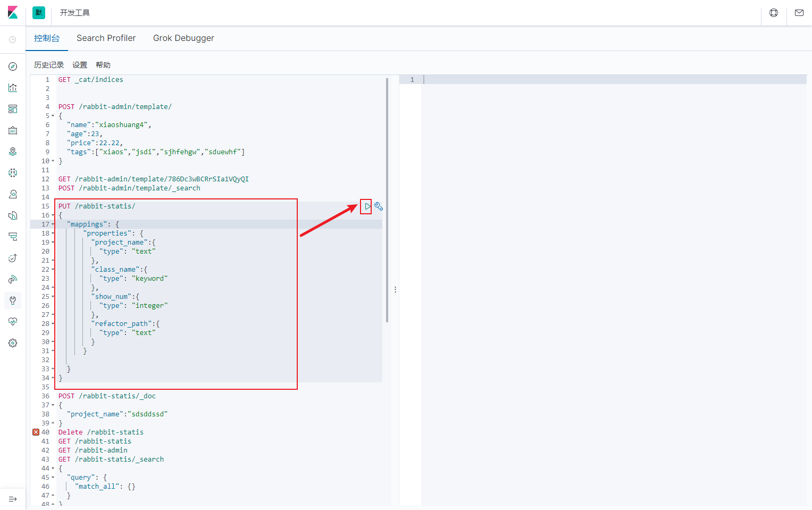The image size is (812, 510).
Task: Open the Discover compass icon in sidebar
Action: 12,66
